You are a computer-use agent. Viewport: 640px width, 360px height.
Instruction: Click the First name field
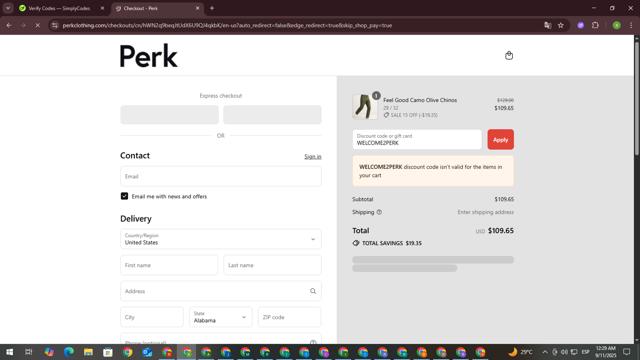tap(169, 265)
